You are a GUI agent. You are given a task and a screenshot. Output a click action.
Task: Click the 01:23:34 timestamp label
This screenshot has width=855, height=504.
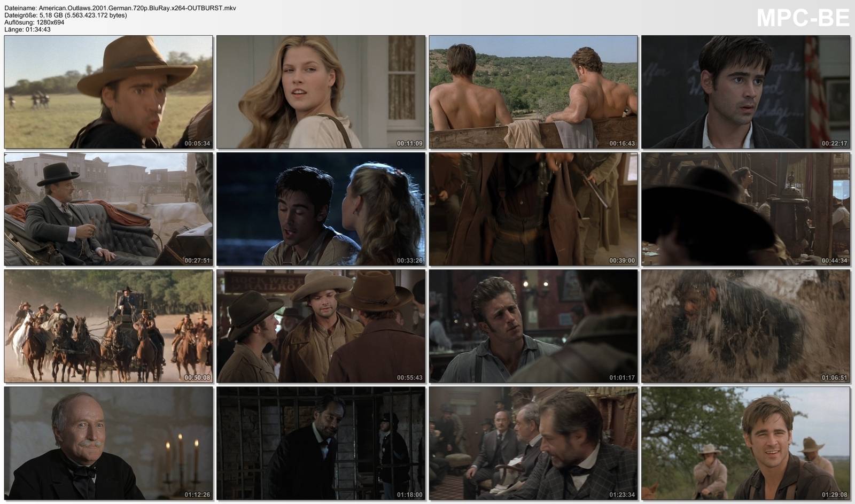click(622, 494)
